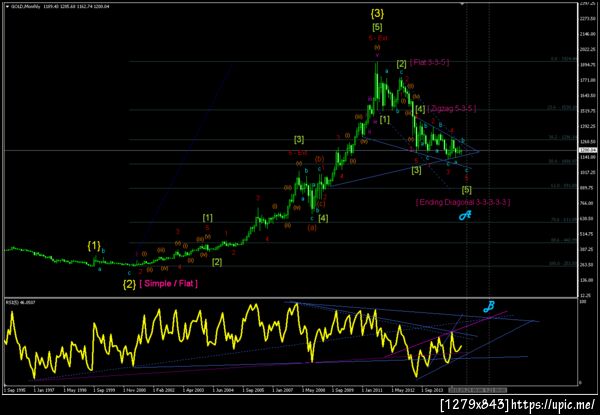This screenshot has width=600, height=415.
Task: Click the yellow '{1}' wave label
Action: pyautogui.click(x=94, y=246)
